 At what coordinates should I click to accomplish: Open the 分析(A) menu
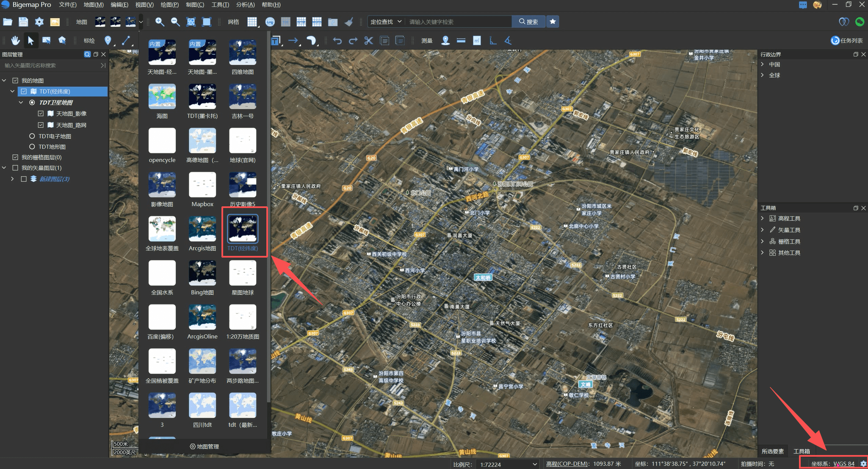pos(246,5)
